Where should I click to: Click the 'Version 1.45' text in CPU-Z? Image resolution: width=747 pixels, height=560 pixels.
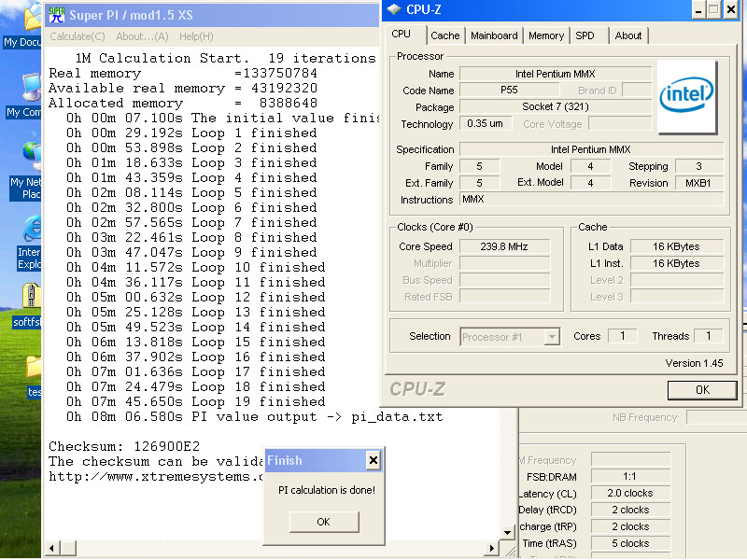click(694, 363)
